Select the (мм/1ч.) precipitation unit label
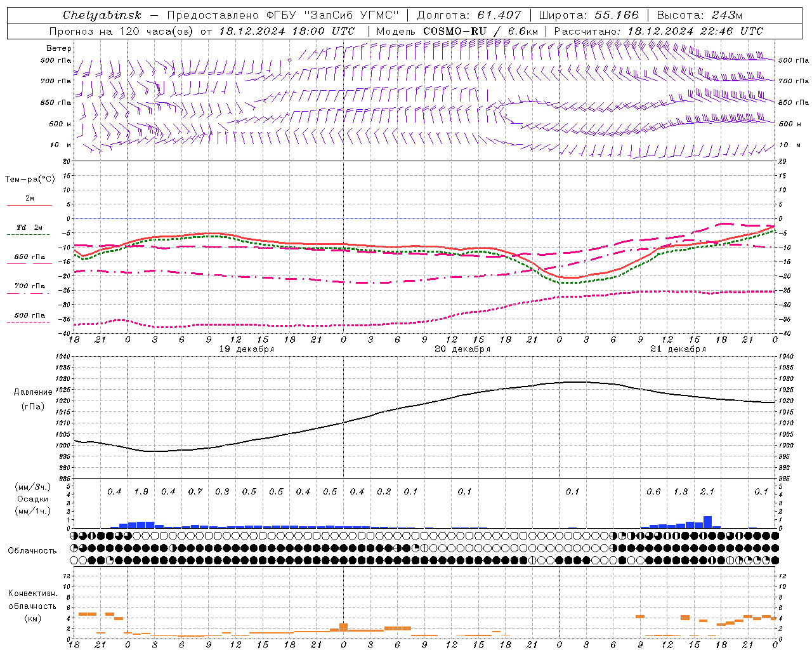The width and height of the screenshot is (812, 650). tap(32, 511)
